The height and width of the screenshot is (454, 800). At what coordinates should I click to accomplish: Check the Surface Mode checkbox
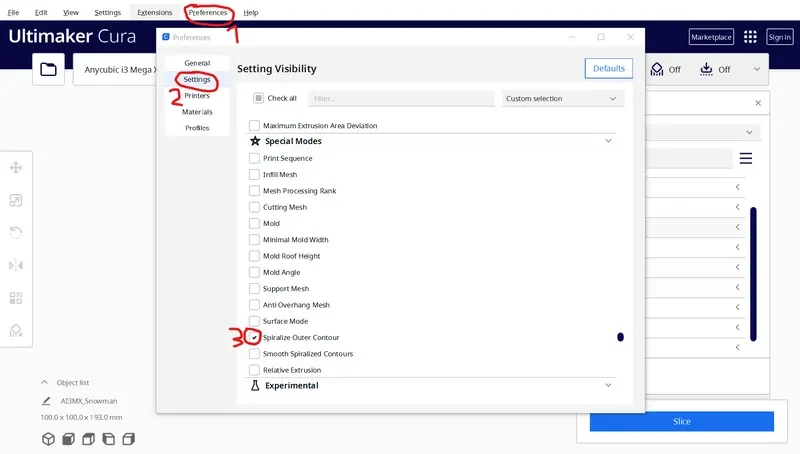click(254, 321)
